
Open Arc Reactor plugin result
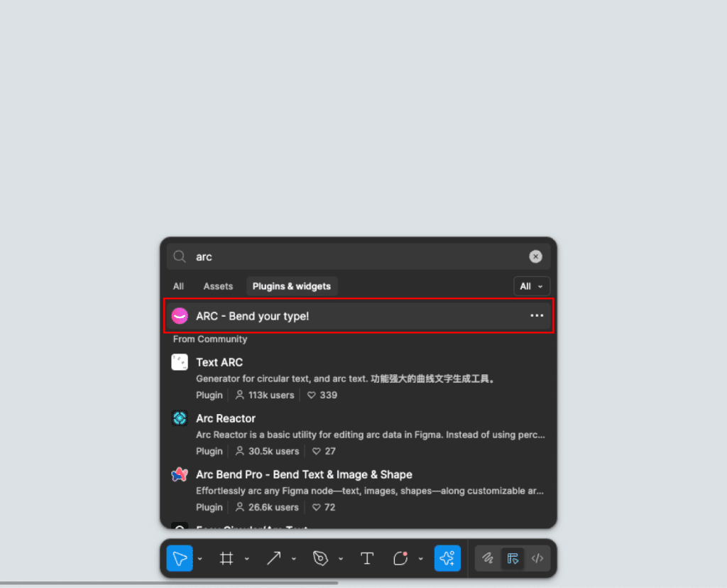(x=359, y=435)
